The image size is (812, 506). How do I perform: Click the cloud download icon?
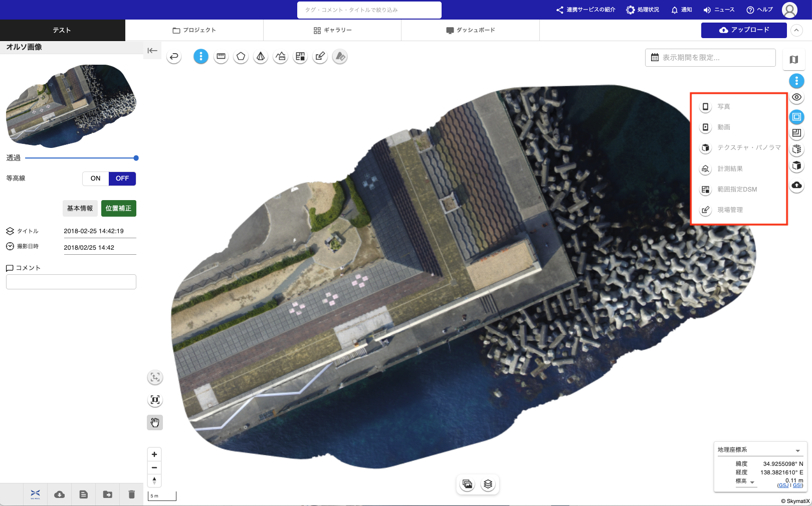click(x=59, y=494)
